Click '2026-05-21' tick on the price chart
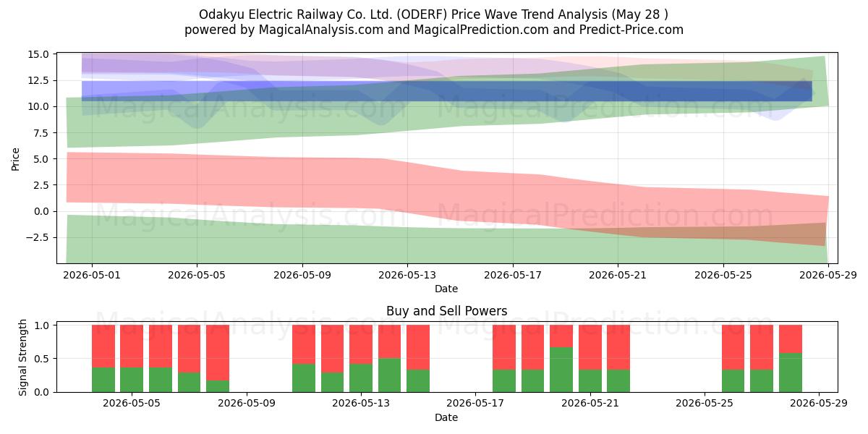 coord(618,275)
